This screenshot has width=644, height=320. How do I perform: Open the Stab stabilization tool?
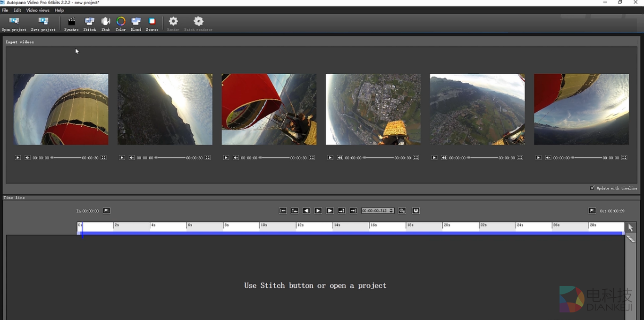[x=106, y=24]
